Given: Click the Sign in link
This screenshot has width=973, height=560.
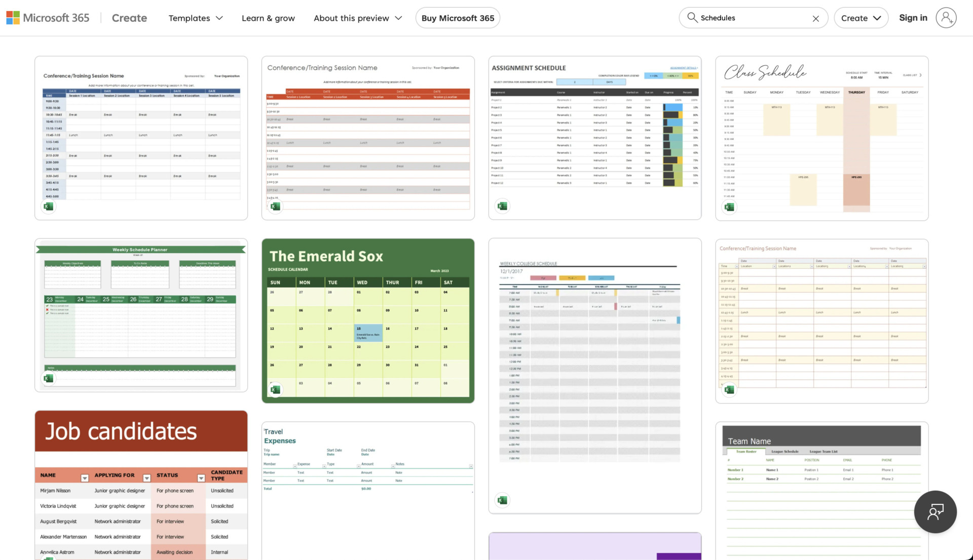Looking at the screenshot, I should (x=913, y=18).
